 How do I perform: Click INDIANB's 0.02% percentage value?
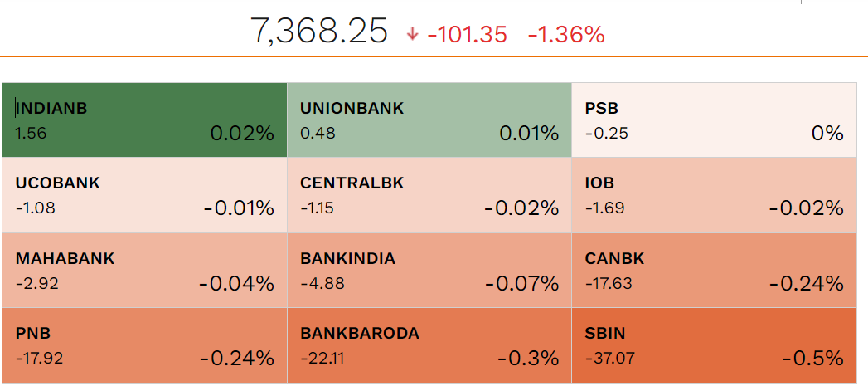[x=241, y=133]
